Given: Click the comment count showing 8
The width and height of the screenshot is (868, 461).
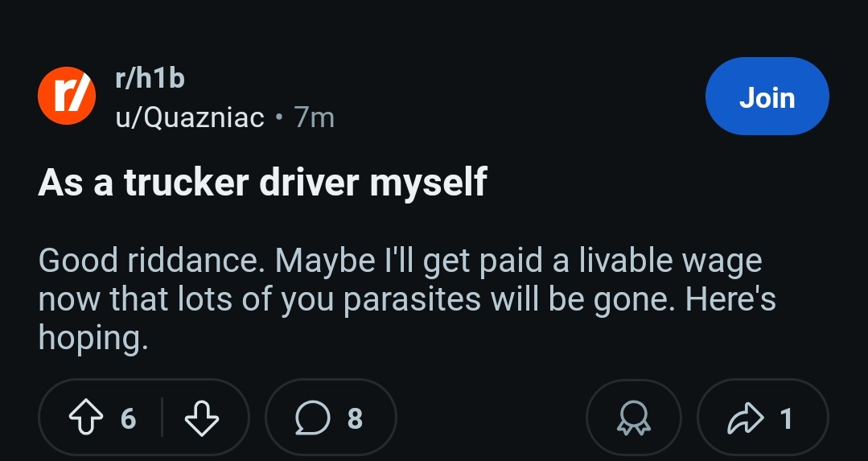Looking at the screenshot, I should tap(355, 418).
